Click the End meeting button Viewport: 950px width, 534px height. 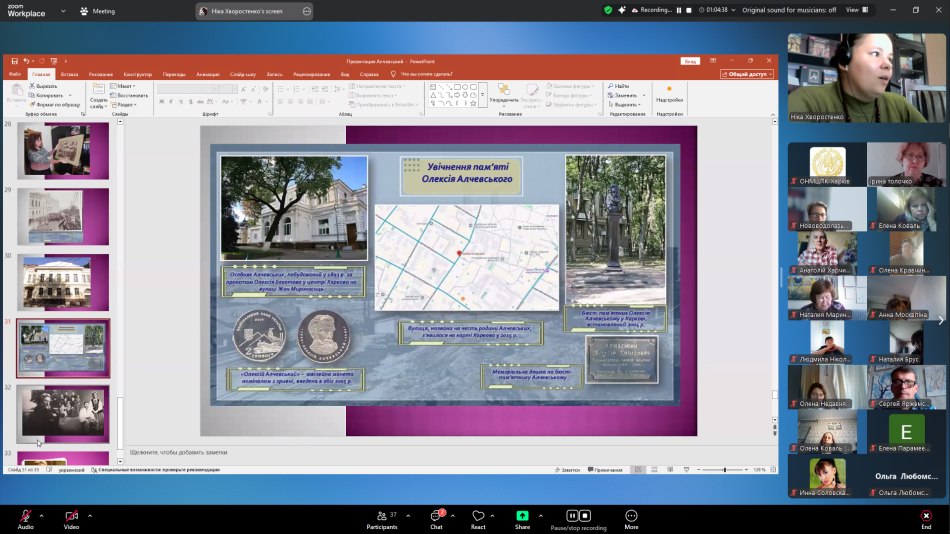925,517
